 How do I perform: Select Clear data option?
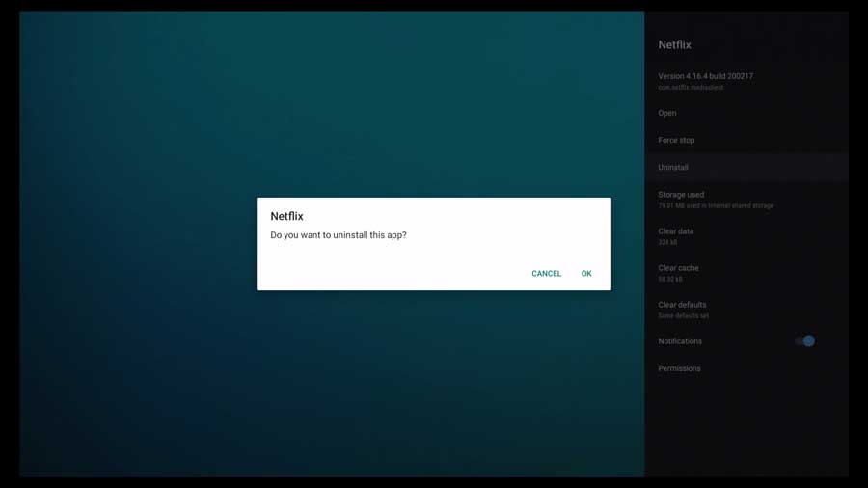[746, 236]
